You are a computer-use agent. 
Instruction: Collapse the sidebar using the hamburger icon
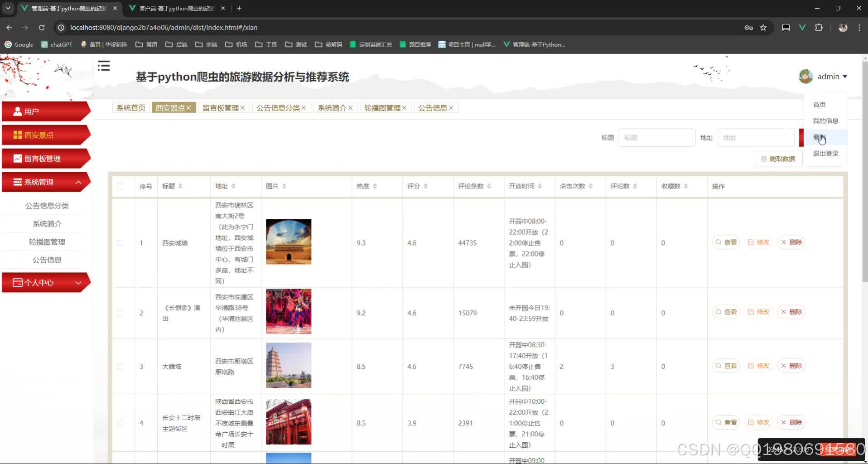(104, 66)
